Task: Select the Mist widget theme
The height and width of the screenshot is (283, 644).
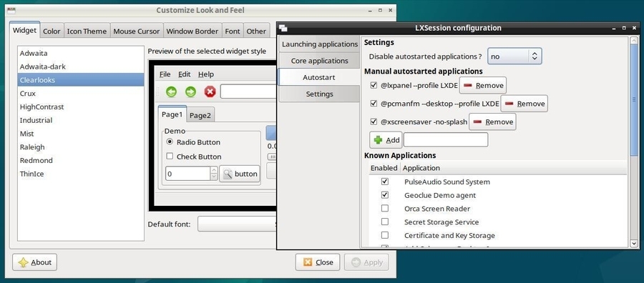Action: click(81, 134)
